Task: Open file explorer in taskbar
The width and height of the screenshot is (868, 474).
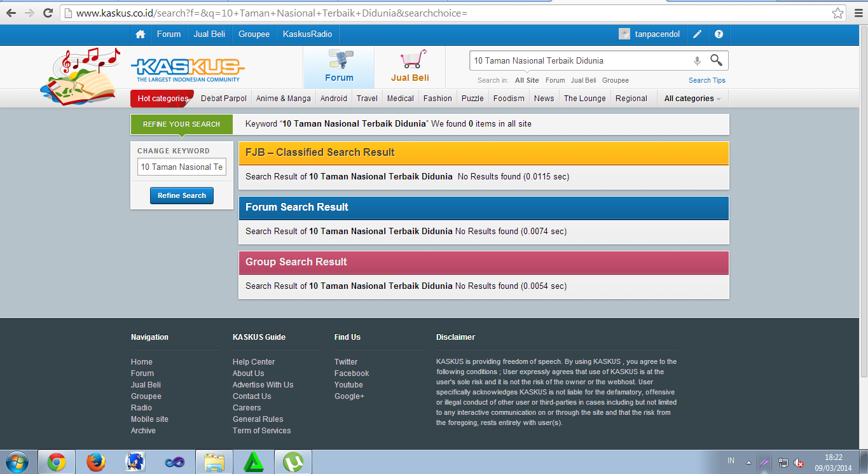Action: (214, 462)
